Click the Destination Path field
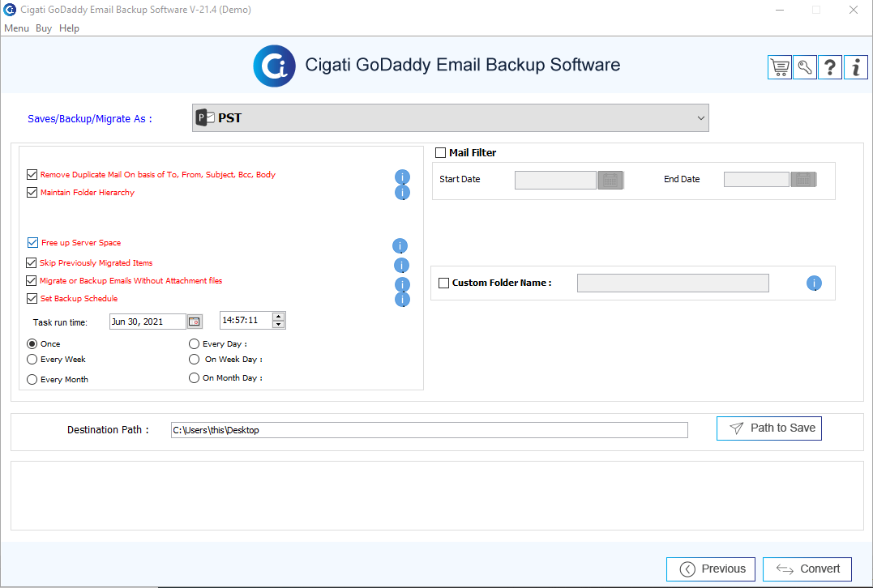873x588 pixels. [x=430, y=430]
